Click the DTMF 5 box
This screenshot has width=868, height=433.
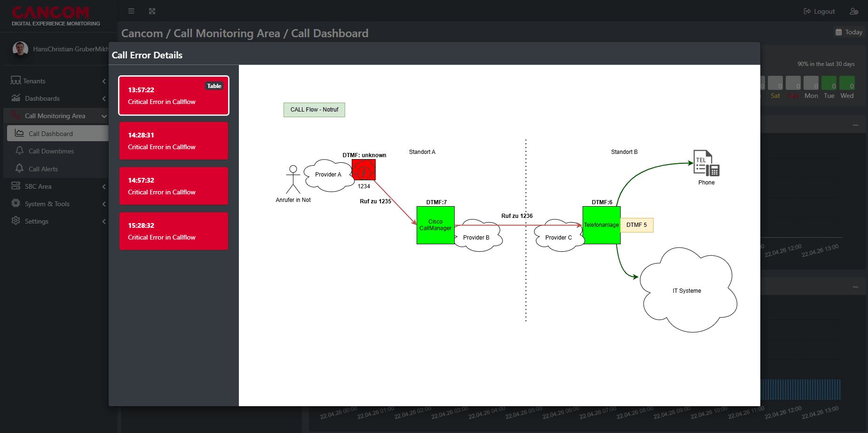pyautogui.click(x=637, y=225)
